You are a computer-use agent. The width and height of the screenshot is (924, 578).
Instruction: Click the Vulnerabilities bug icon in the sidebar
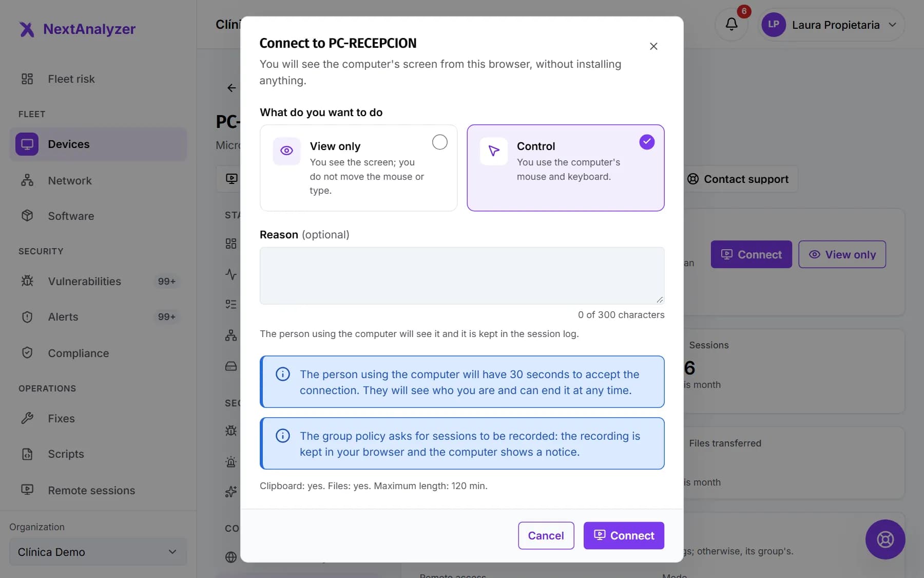27,281
